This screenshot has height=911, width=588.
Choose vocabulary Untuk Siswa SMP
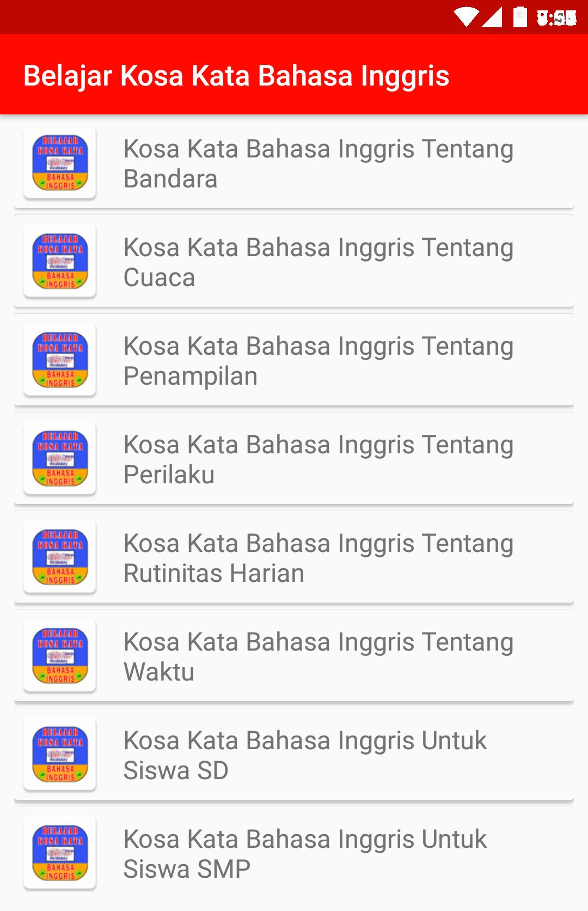(294, 853)
